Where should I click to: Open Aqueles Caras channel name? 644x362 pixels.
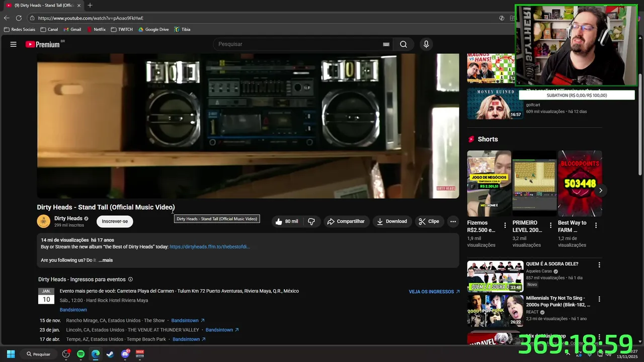pyautogui.click(x=539, y=271)
